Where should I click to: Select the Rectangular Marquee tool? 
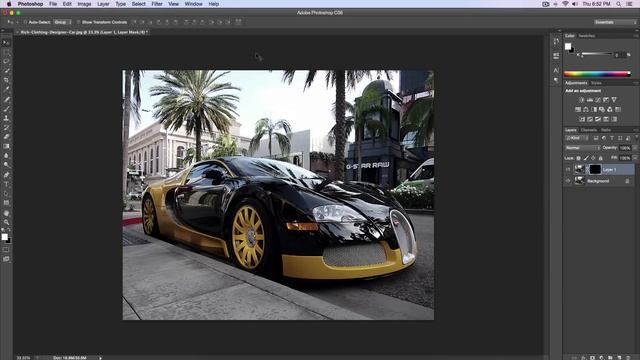point(6,52)
